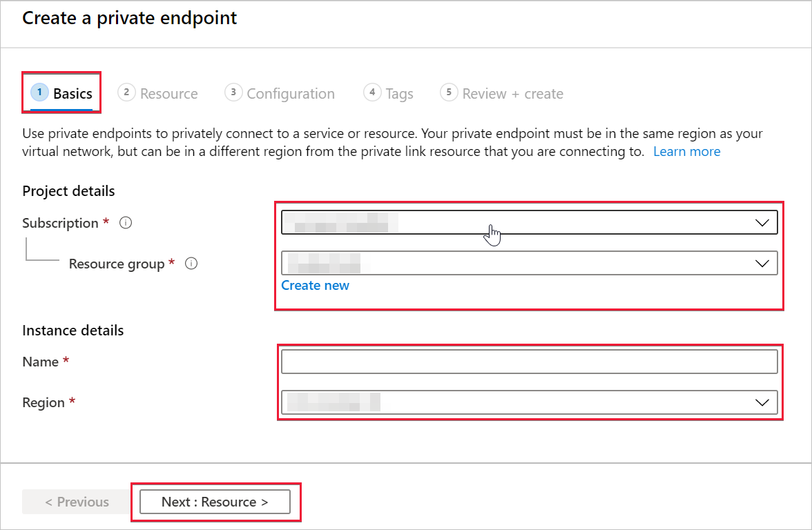Go to the Review + create tab

tap(512, 94)
